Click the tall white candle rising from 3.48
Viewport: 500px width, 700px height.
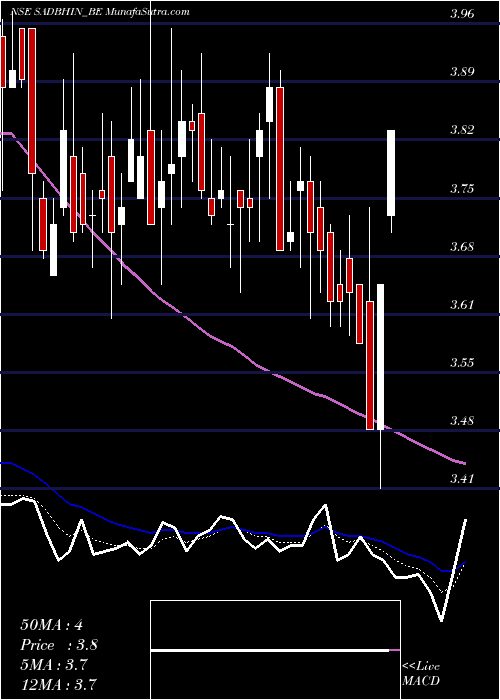click(380, 357)
